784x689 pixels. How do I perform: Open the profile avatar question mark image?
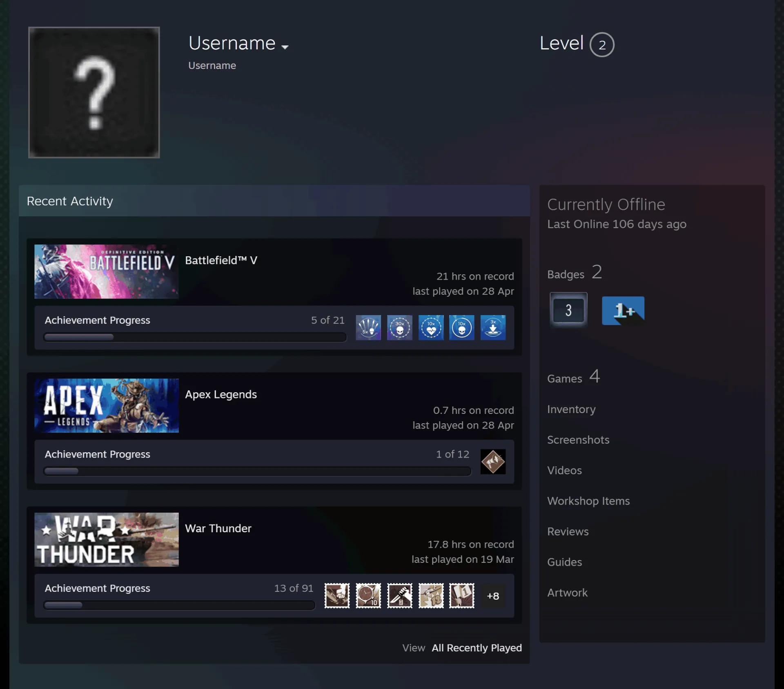pyautogui.click(x=94, y=92)
